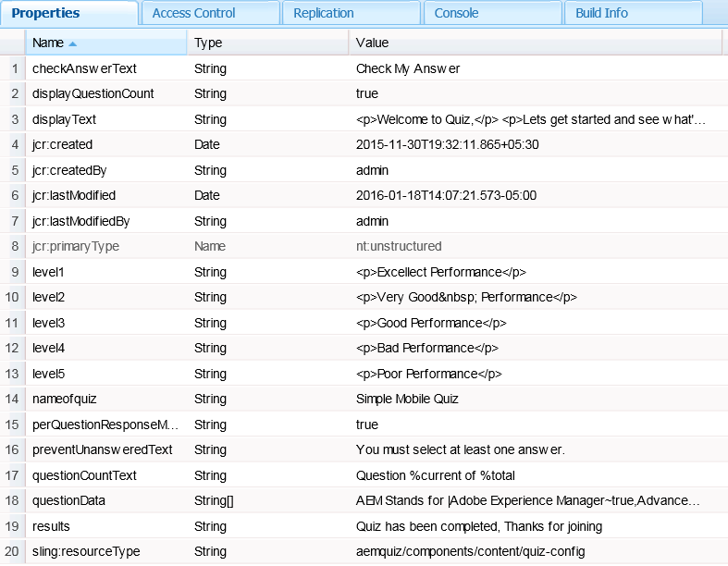Click the level5 Poor Performance value
This screenshot has height=566, width=728.
point(428,374)
